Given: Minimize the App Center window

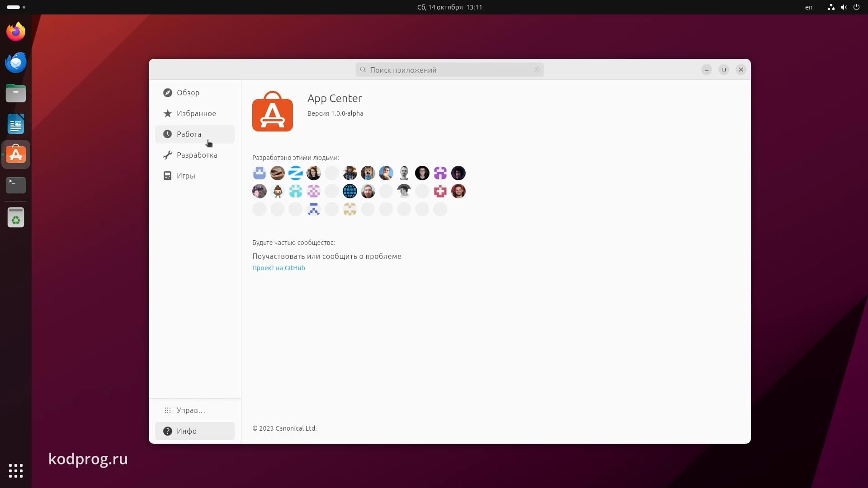Looking at the screenshot, I should point(707,70).
